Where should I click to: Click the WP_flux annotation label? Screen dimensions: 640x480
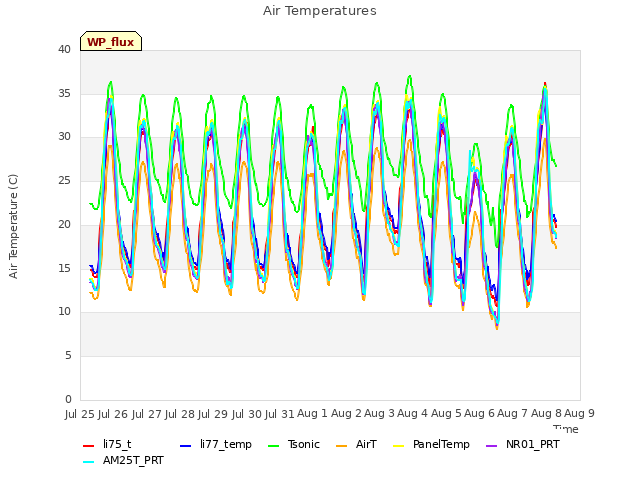(111, 41)
